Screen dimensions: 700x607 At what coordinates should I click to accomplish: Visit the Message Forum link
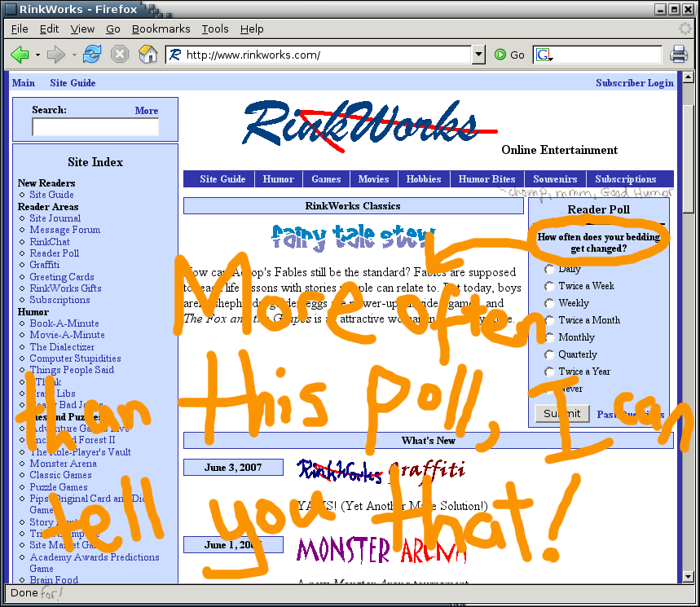pos(64,230)
